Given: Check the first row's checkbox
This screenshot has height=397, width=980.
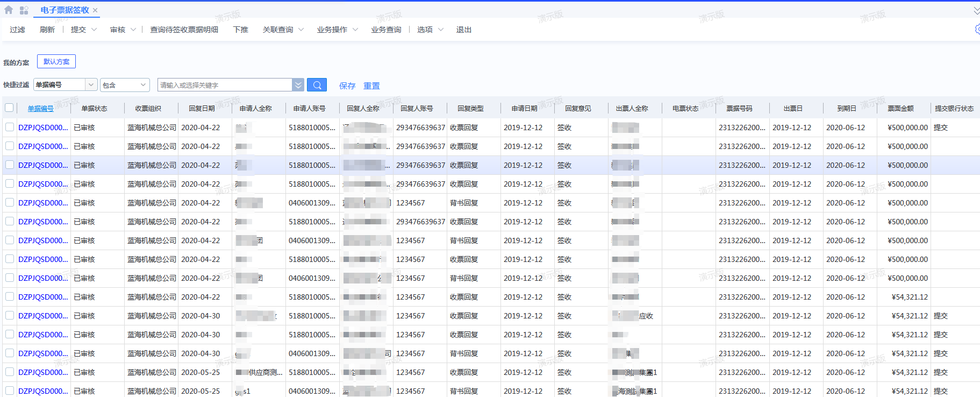Looking at the screenshot, I should tap(10, 127).
